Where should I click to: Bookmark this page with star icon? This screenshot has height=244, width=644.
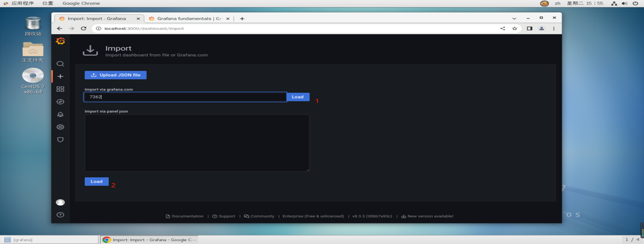pyautogui.click(x=515, y=29)
